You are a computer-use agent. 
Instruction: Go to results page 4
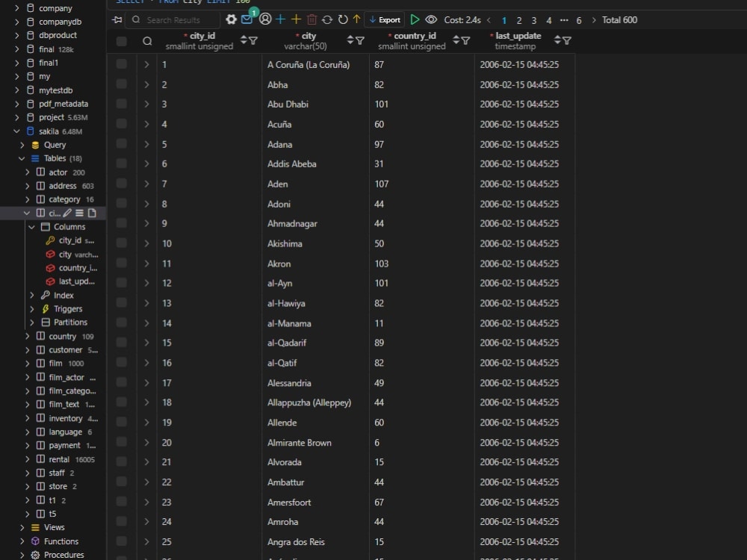click(549, 20)
